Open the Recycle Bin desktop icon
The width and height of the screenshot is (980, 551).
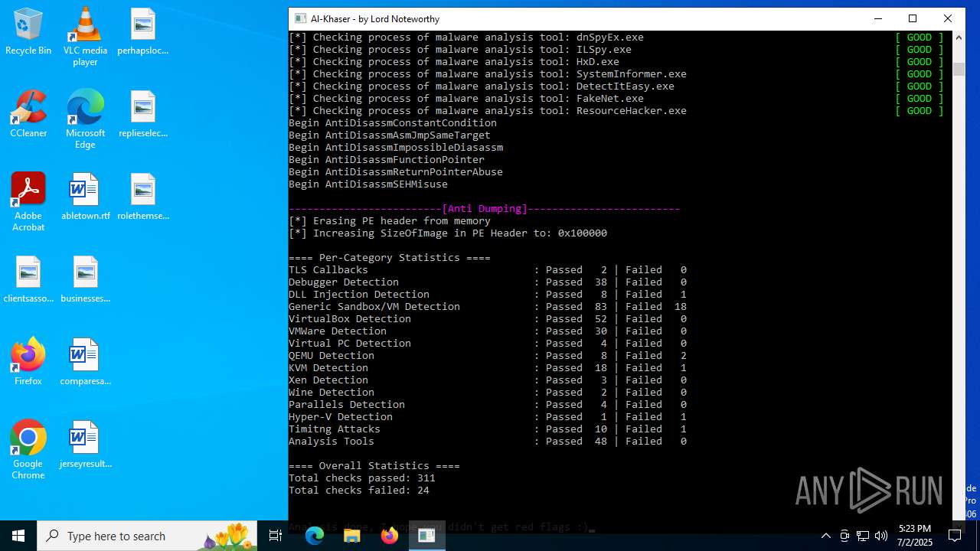(x=28, y=32)
